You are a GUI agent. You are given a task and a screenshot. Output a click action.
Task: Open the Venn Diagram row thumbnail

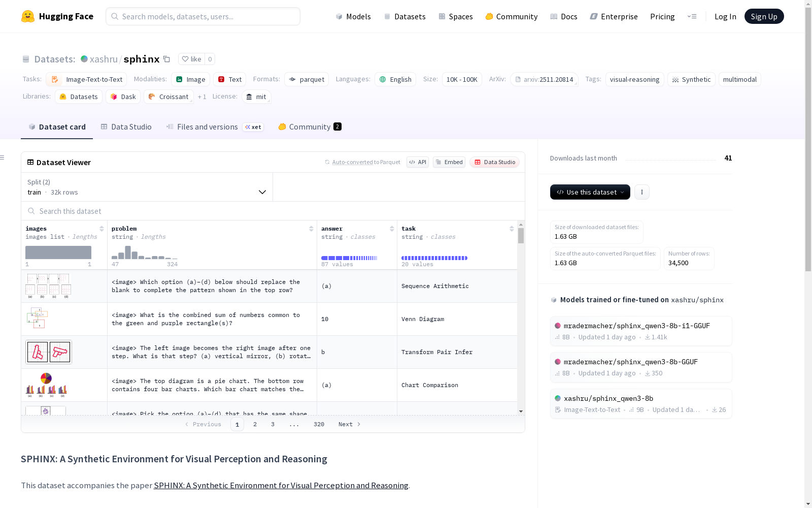tap(37, 319)
